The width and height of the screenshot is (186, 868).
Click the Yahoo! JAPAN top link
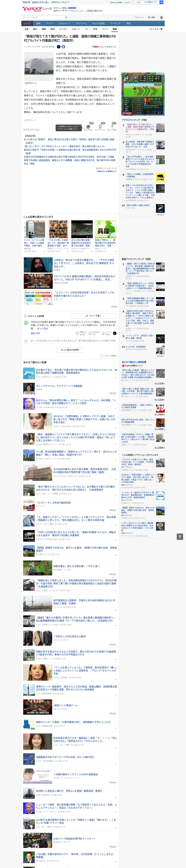116,2
